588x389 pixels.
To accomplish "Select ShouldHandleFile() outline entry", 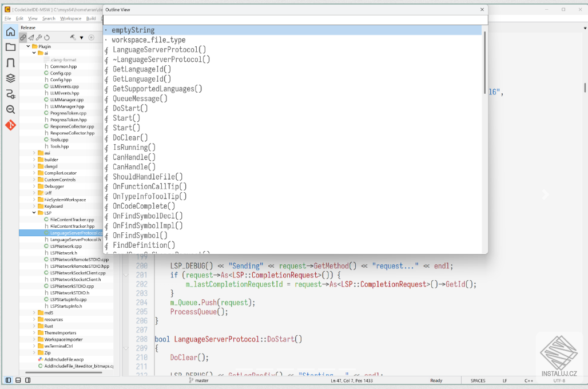I will [x=292, y=177].
